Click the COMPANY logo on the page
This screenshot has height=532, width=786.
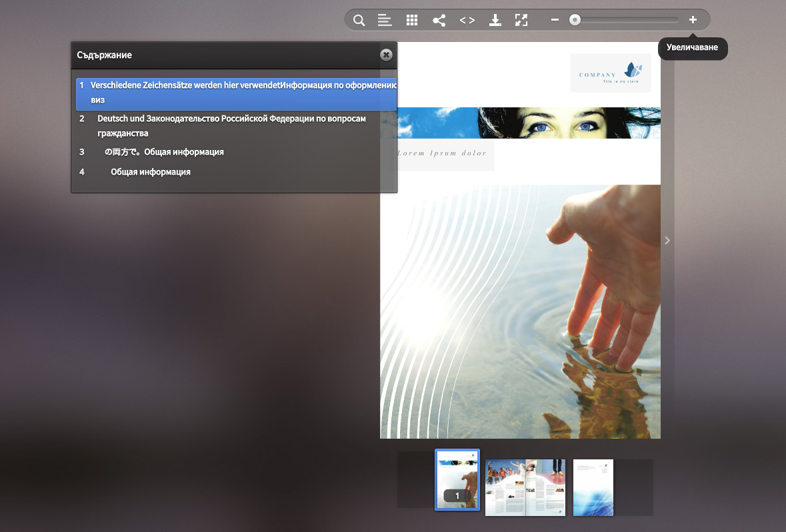(x=610, y=73)
